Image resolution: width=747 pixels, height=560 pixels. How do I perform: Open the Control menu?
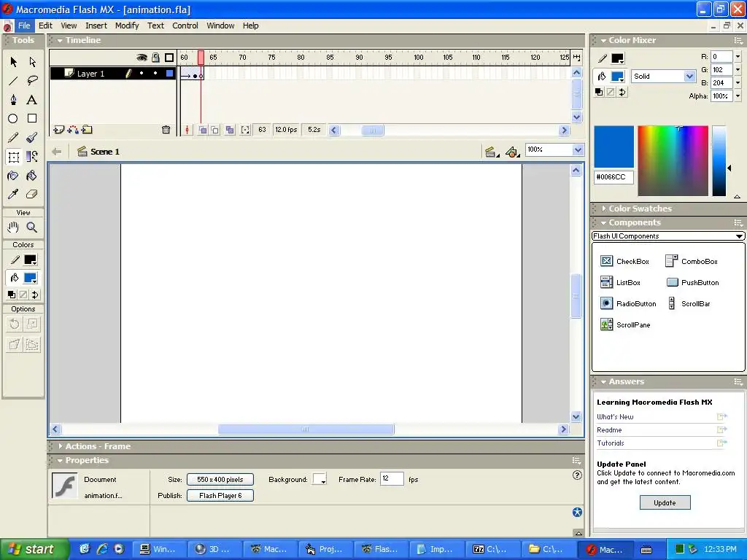point(185,26)
